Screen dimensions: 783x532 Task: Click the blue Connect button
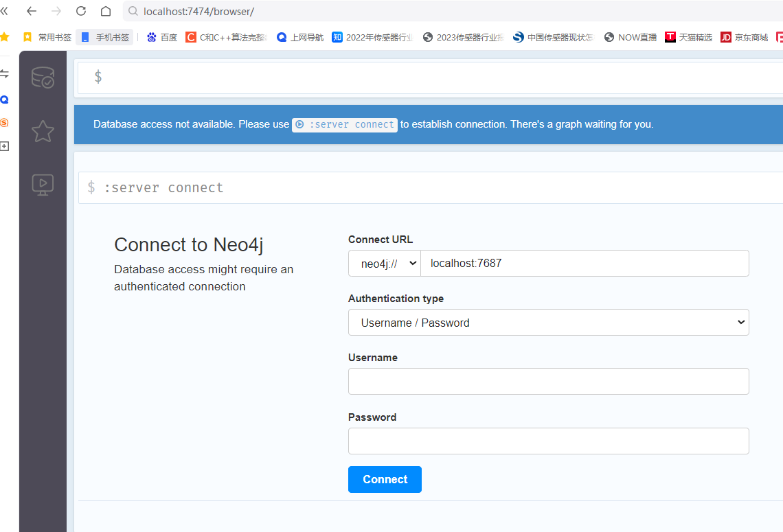click(385, 479)
